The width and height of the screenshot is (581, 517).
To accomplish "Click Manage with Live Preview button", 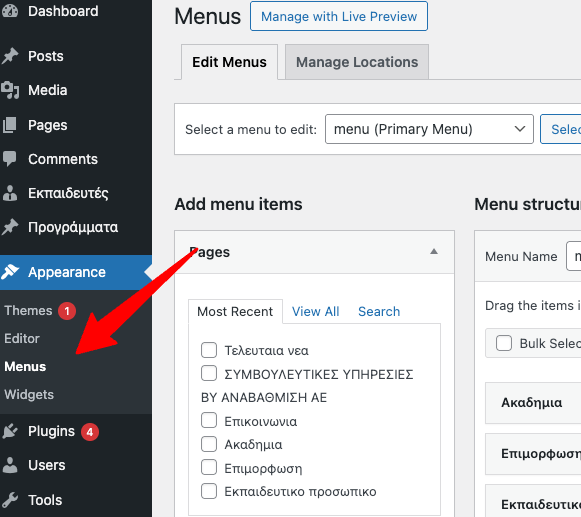I will click(339, 16).
